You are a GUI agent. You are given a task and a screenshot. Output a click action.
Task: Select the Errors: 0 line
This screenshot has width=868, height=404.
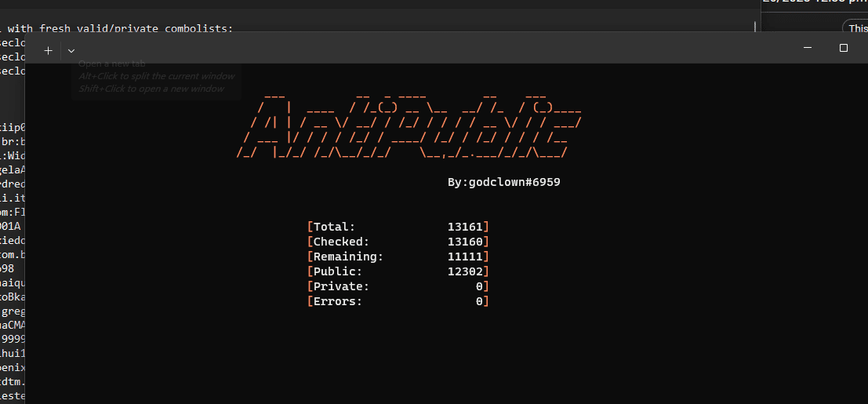click(x=398, y=301)
